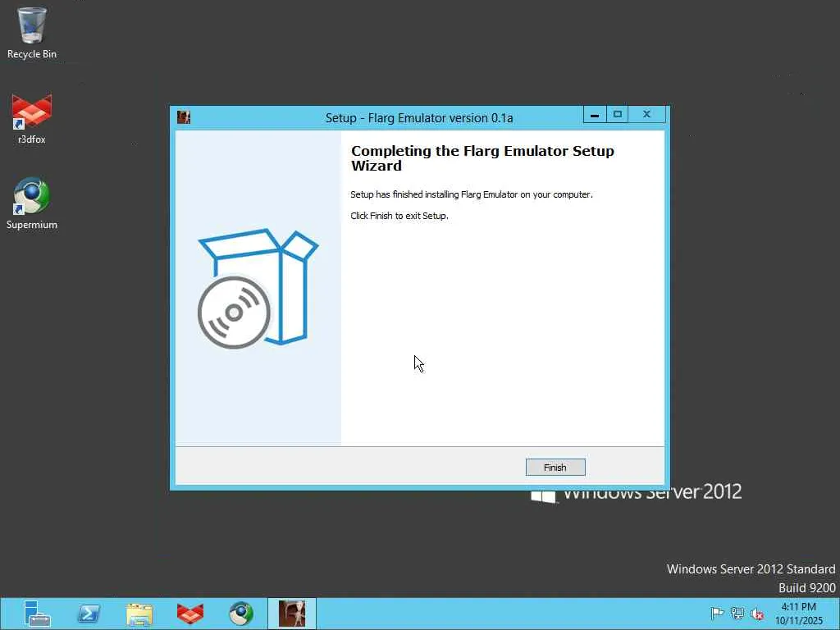Open the Recycle Bin desktop icon

point(32,33)
